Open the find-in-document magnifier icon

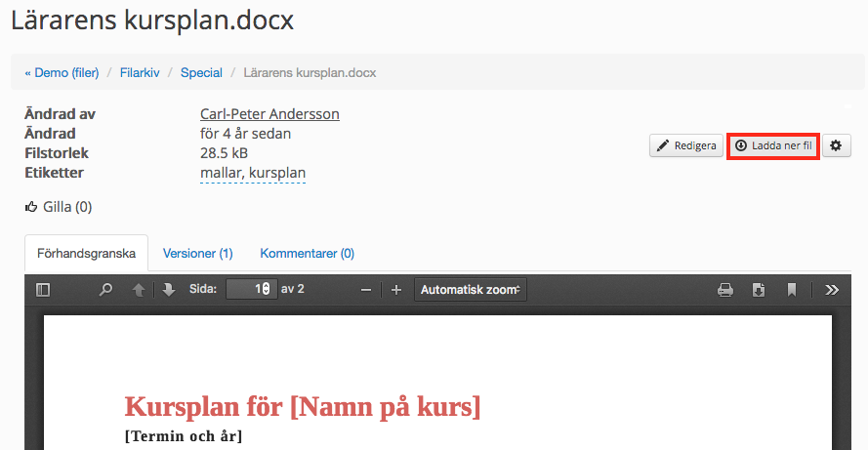[x=105, y=290]
